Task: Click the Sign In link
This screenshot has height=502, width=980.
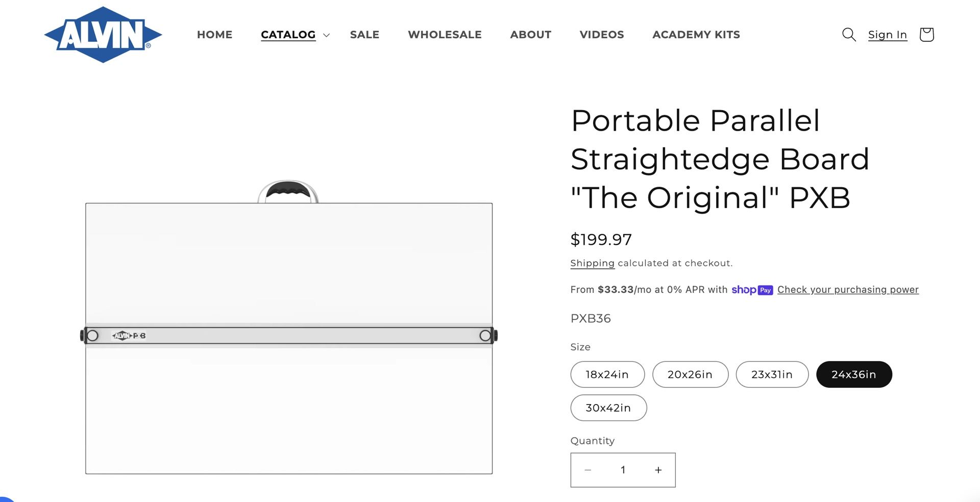Action: 887,35
